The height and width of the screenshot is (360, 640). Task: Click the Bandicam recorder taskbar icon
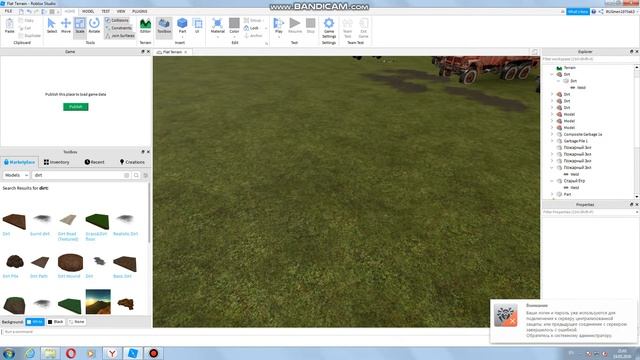click(153, 353)
